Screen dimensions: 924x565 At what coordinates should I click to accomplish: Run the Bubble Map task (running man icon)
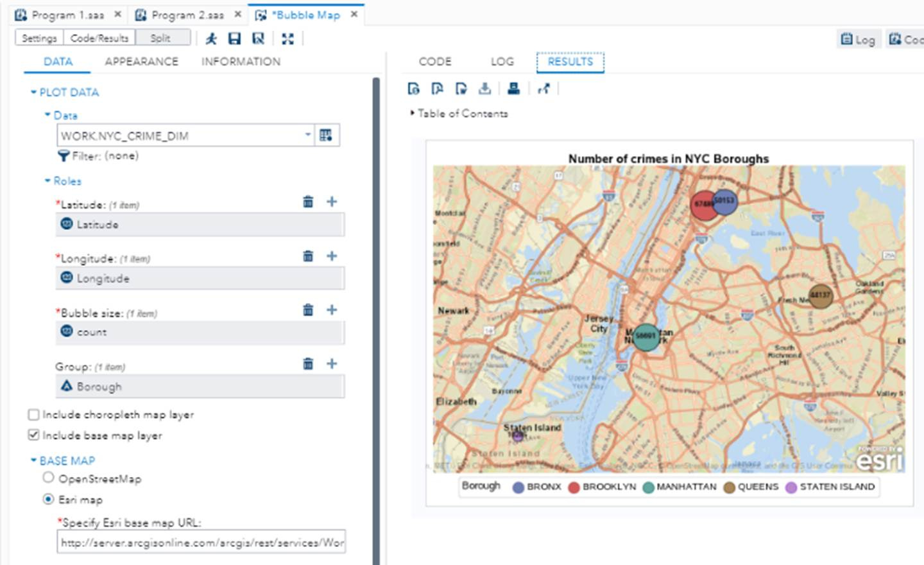pyautogui.click(x=211, y=39)
